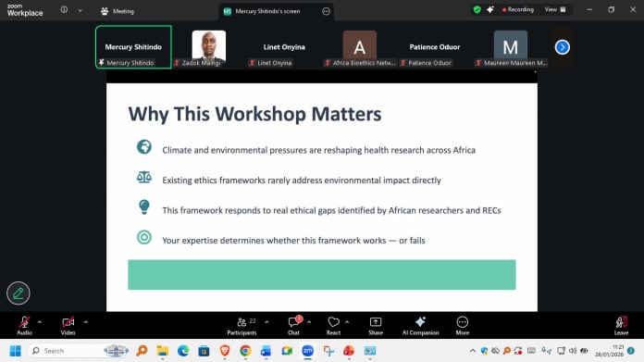Unmute microphone with the Audio button

(24, 326)
